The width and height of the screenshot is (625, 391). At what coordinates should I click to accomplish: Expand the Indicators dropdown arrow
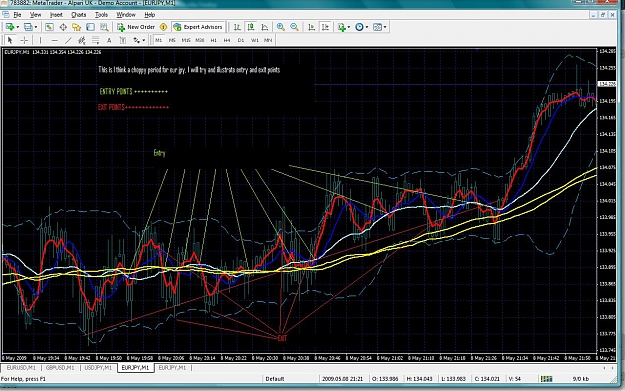(x=349, y=27)
